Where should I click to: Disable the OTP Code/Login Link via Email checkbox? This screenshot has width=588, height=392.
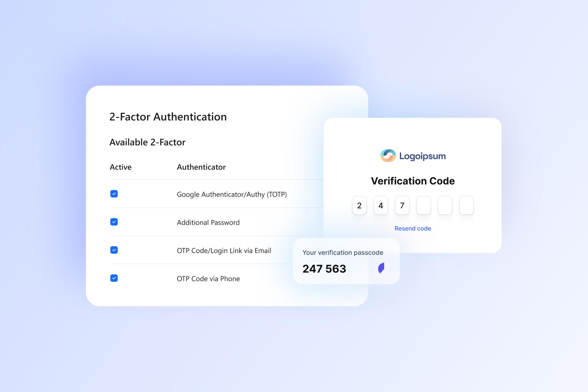tap(114, 250)
